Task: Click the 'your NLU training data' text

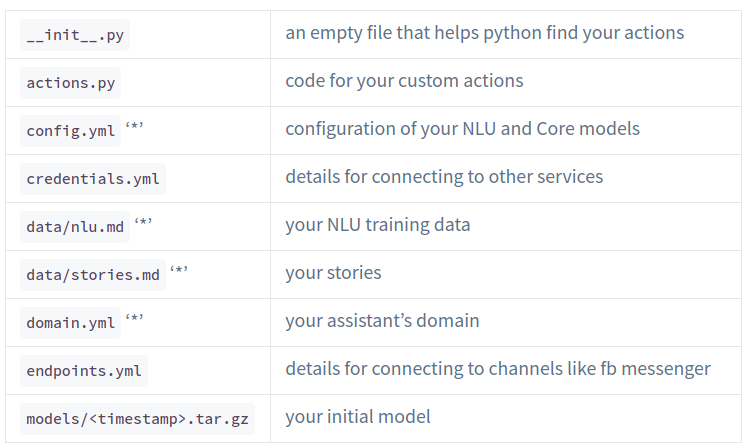Action: click(377, 225)
